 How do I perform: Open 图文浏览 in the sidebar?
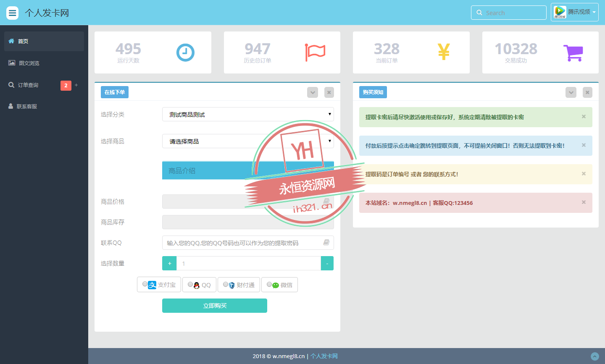coord(29,63)
